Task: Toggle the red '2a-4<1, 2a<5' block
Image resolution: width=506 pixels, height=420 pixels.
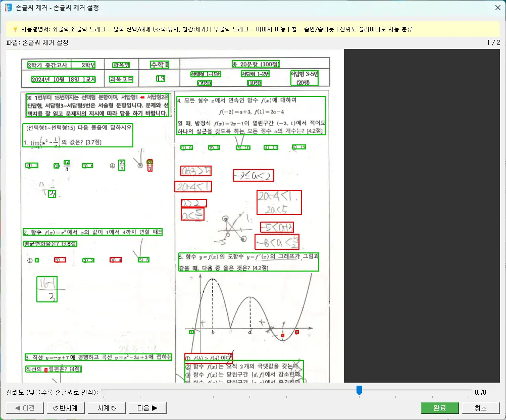Action: click(278, 202)
